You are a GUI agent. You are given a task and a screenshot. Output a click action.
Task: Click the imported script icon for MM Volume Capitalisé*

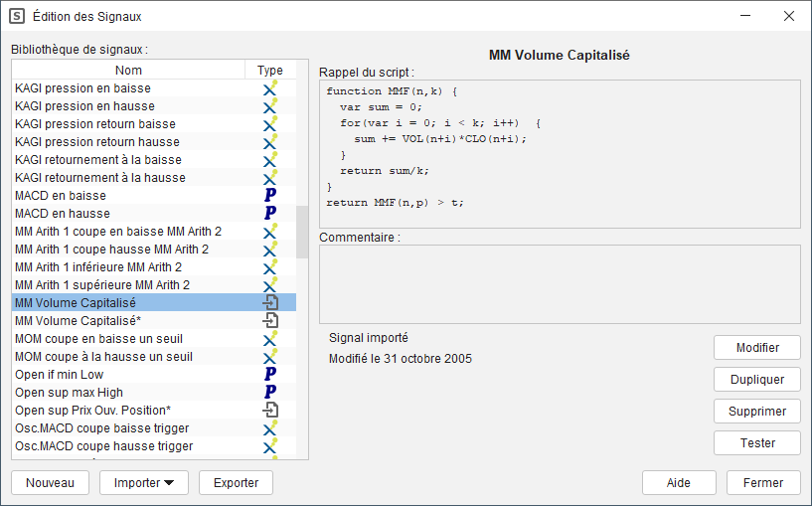click(269, 321)
